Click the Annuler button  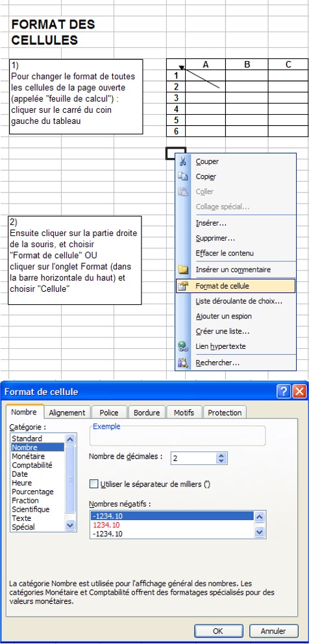[273, 631]
